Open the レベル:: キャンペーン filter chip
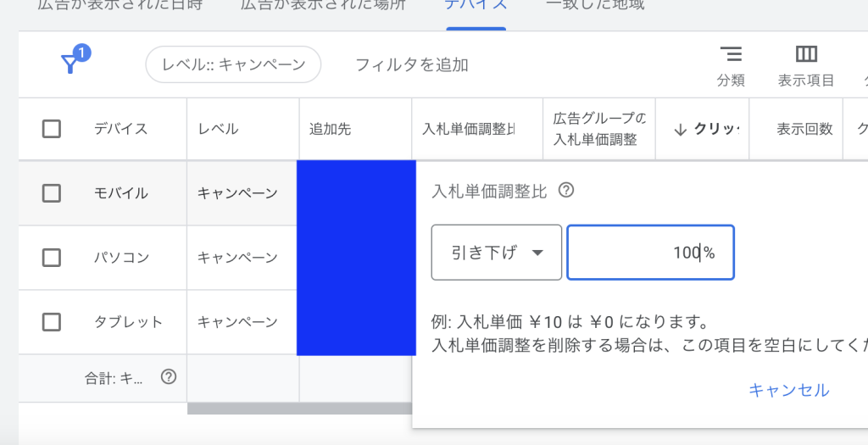This screenshot has width=868, height=445. tap(233, 64)
